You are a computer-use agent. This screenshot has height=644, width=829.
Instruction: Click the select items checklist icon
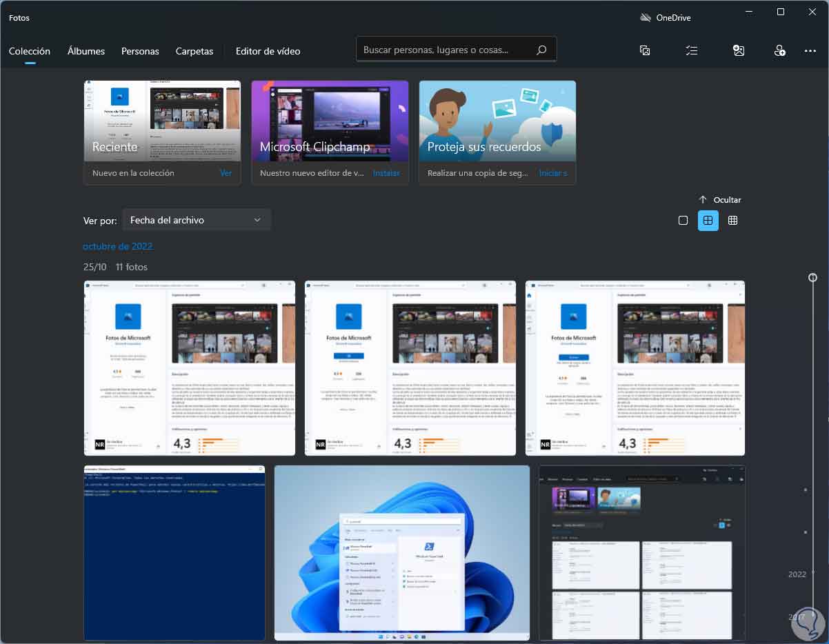coord(692,50)
